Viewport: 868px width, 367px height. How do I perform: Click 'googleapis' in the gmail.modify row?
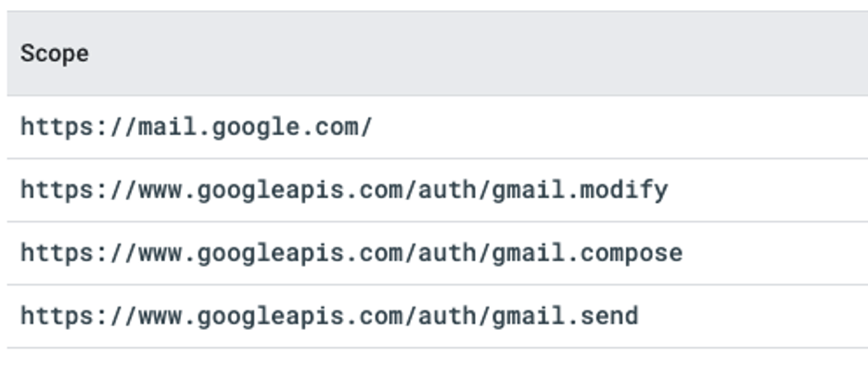270,190
